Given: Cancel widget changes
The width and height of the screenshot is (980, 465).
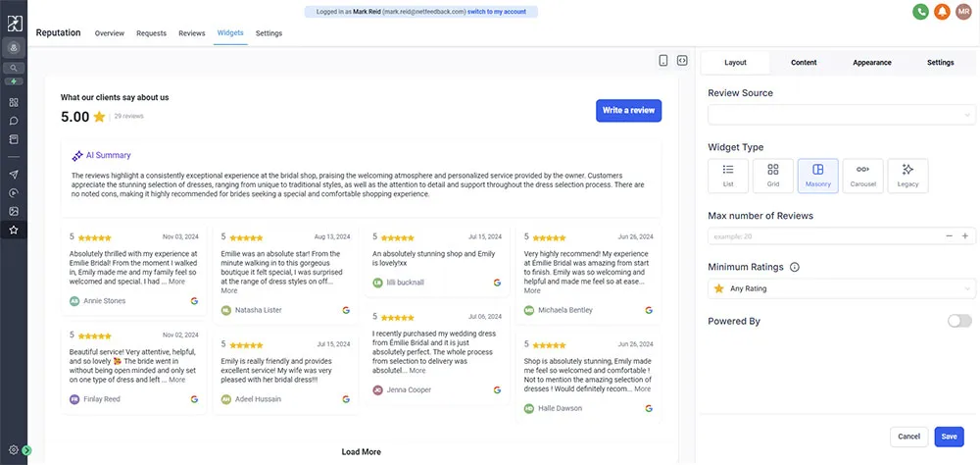Looking at the screenshot, I should click(908, 437).
